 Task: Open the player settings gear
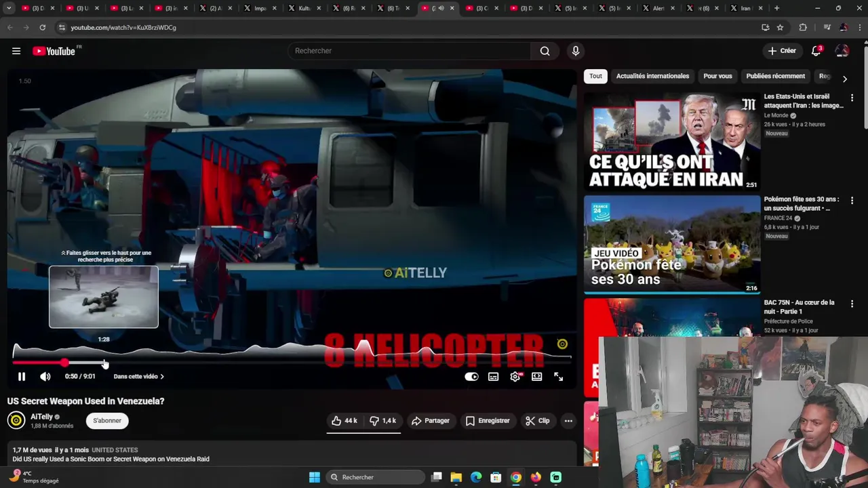click(515, 376)
